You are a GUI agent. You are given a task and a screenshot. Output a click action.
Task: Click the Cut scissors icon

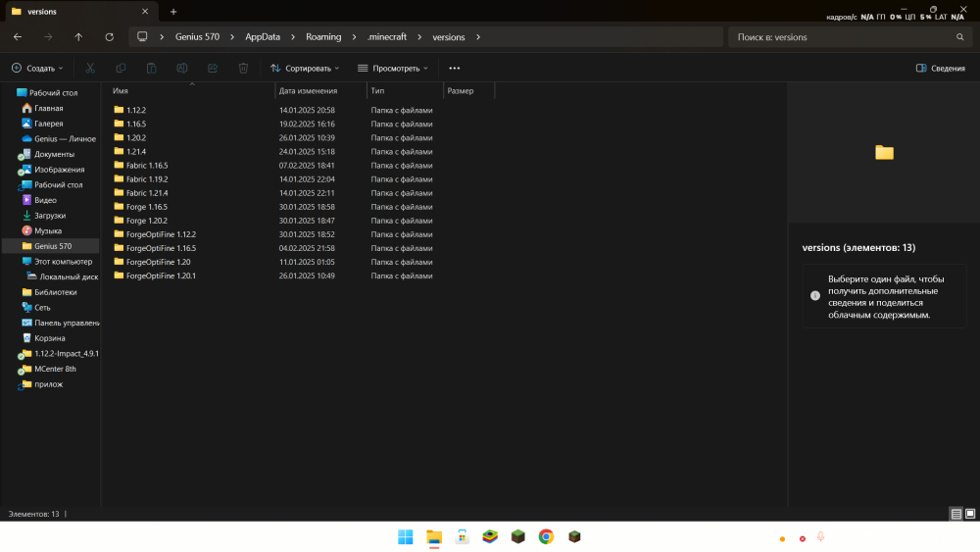tap(90, 68)
